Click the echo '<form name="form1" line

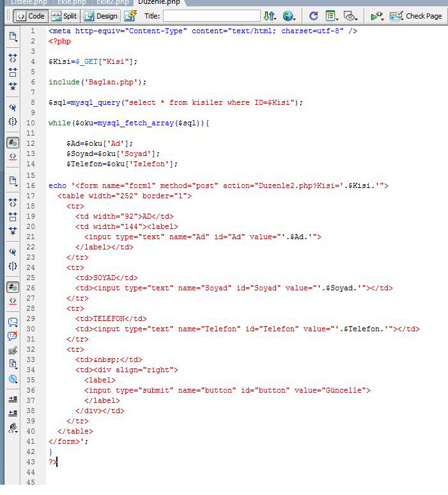219,185
